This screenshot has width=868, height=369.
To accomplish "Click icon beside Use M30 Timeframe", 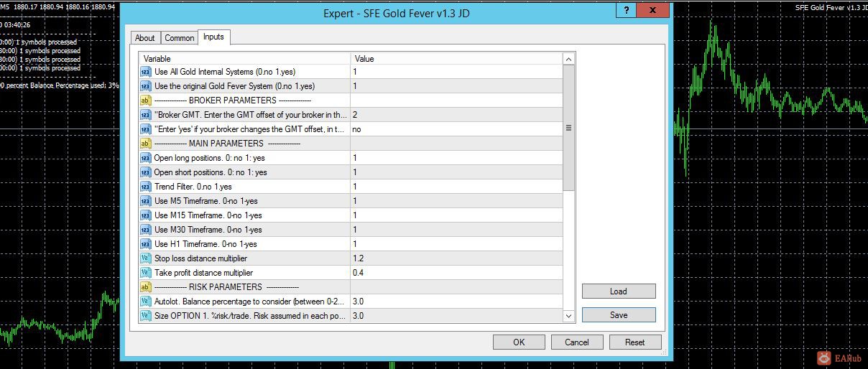I will [x=145, y=230].
